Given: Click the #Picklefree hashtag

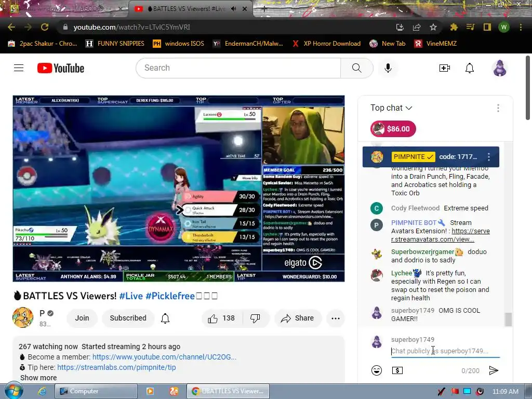Looking at the screenshot, I should 170,296.
